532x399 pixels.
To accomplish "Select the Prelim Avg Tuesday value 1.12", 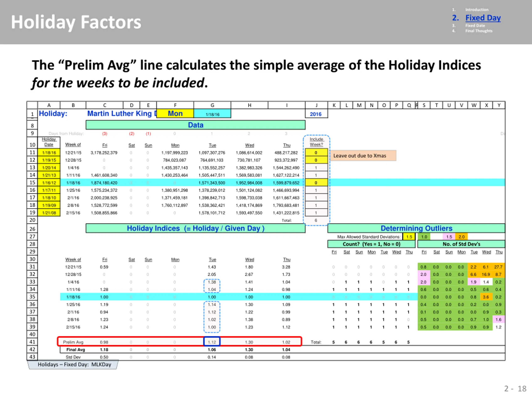I will [x=212, y=342].
